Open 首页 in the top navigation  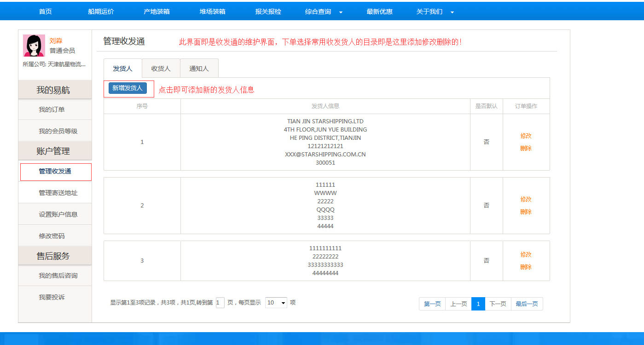pos(45,11)
